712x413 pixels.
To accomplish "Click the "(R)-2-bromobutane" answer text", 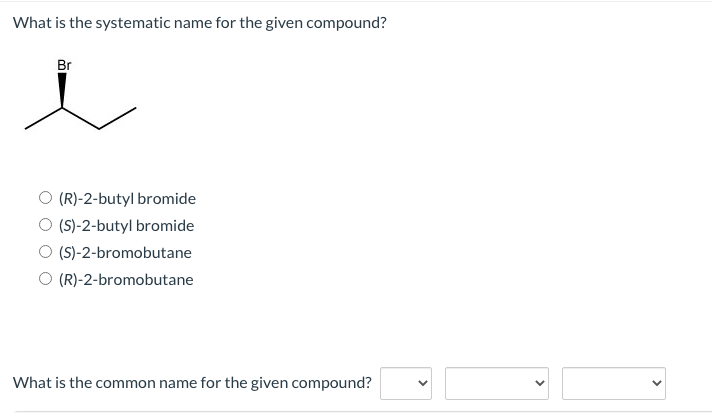I will (126, 280).
